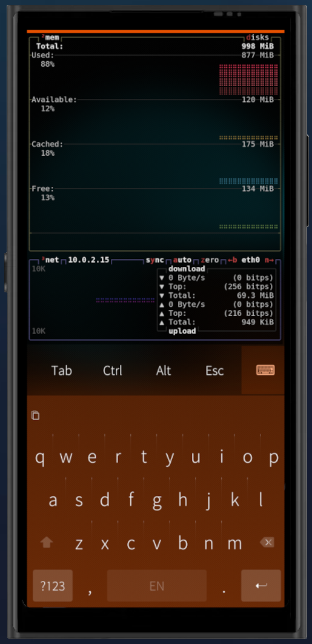Tap the d key
The image size is (312, 644).
click(105, 500)
